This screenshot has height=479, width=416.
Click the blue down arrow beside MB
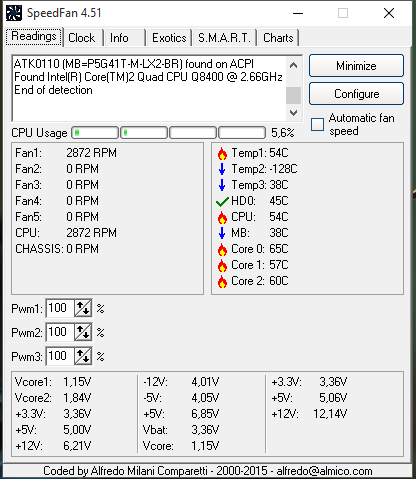[x=222, y=233]
